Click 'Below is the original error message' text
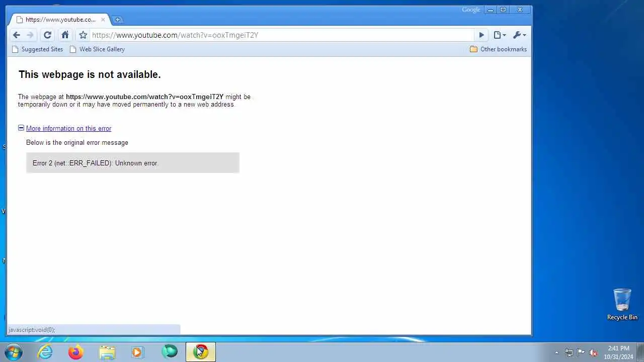Screen dimensions: 644x362 pyautogui.click(x=77, y=143)
